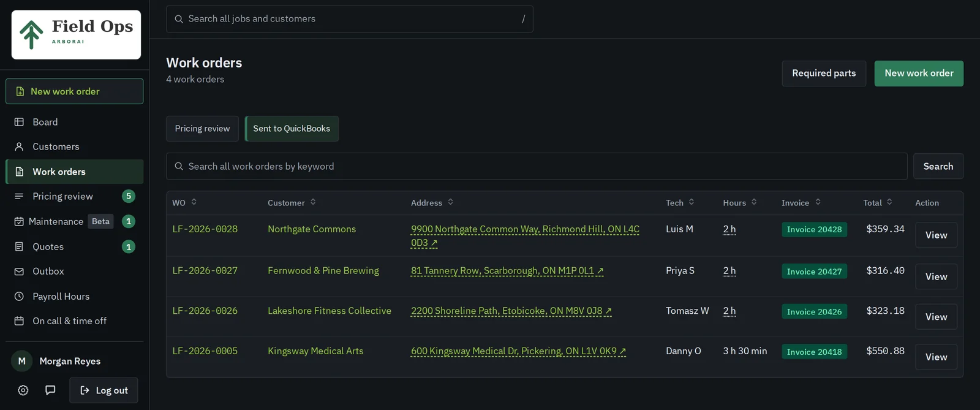This screenshot has height=410, width=980.
Task: Click the Invoice 20427 badge
Action: [814, 271]
